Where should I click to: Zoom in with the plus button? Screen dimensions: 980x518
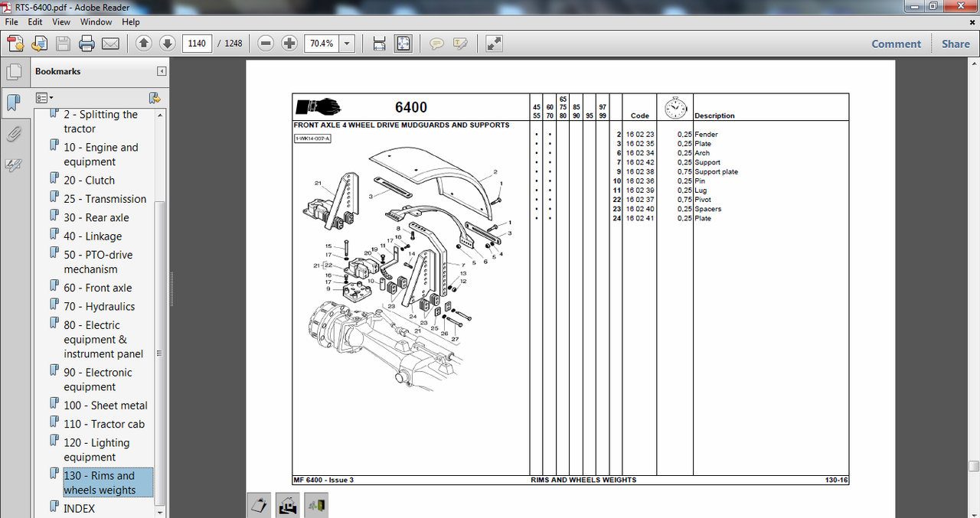[x=289, y=44]
